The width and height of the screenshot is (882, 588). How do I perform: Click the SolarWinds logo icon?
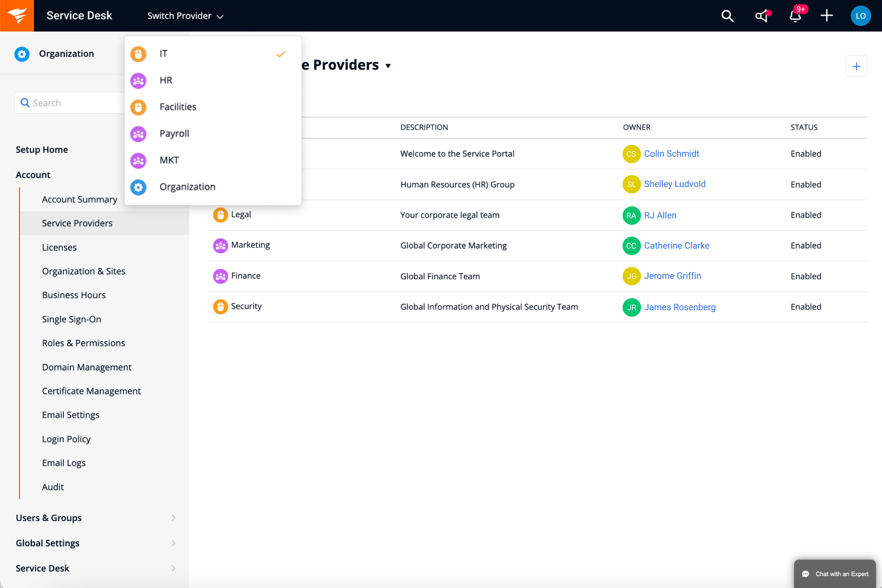17,16
